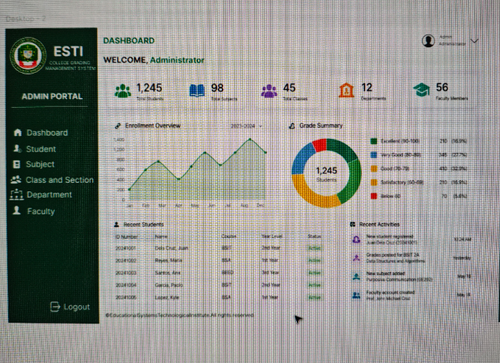Image resolution: width=500 pixels, height=363 pixels.
Task: Click the Year Level column header
Action: coord(272,236)
